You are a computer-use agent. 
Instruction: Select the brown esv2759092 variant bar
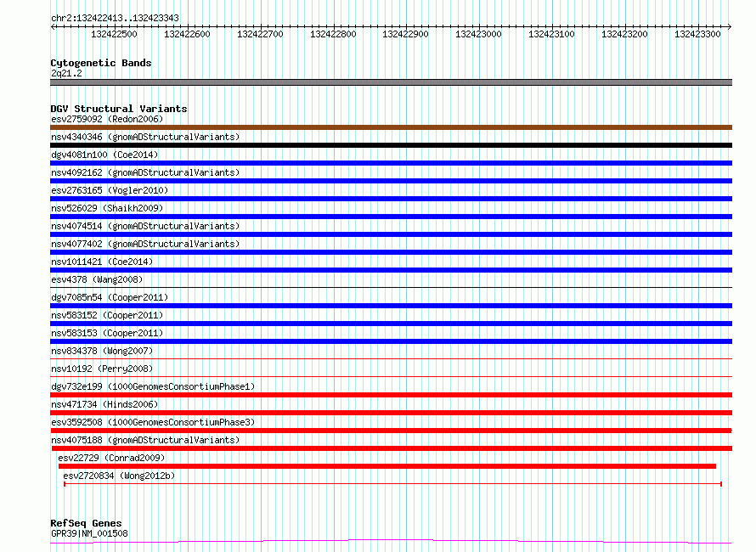[391, 127]
